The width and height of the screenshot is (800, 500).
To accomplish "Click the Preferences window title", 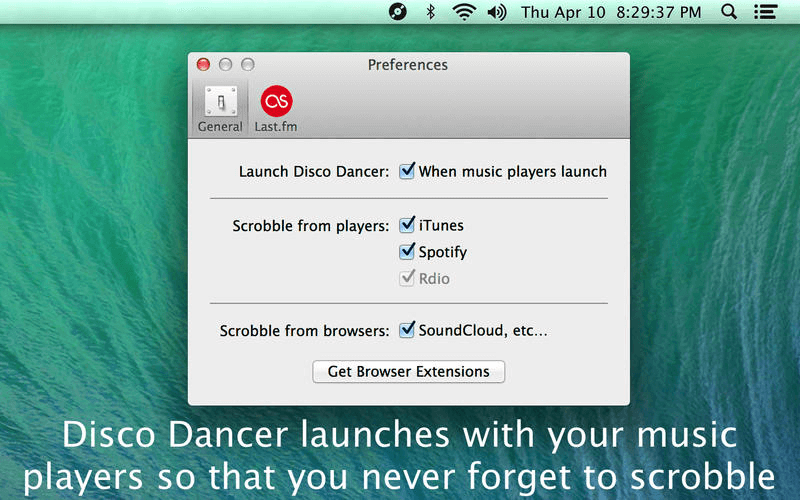I will pyautogui.click(x=408, y=65).
